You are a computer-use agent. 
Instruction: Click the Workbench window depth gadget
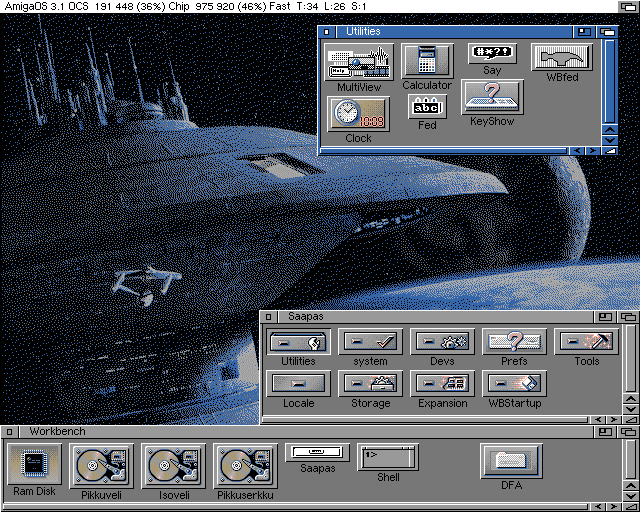628,432
